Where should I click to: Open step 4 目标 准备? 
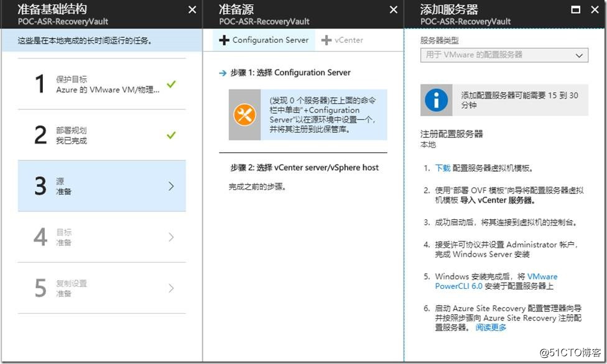pyautogui.click(x=102, y=237)
